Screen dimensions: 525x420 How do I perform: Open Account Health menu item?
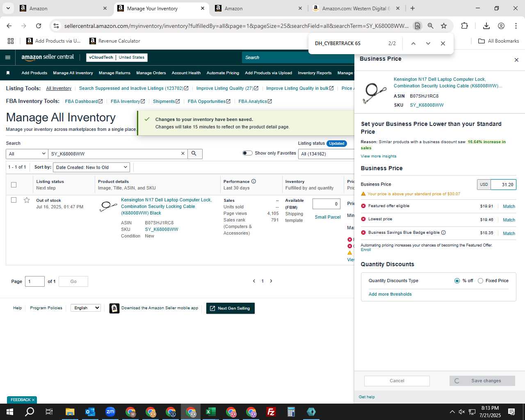186,73
